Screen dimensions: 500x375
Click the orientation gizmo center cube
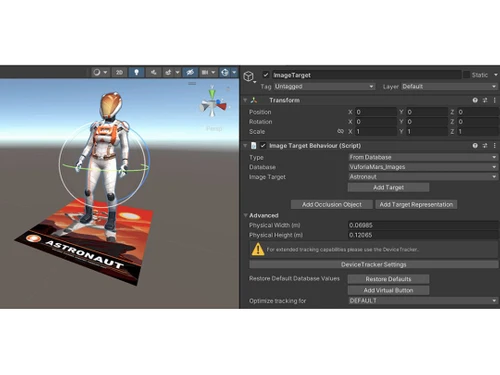[x=212, y=105]
